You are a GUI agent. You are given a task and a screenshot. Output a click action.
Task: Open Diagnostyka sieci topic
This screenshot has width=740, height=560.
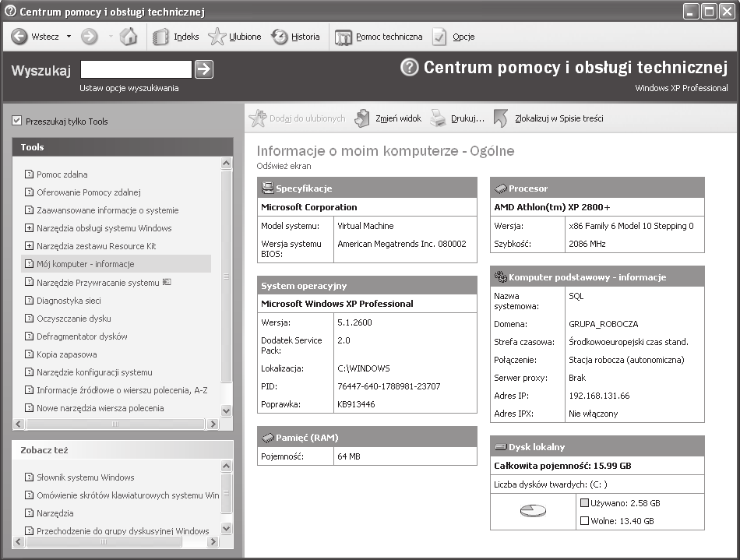point(69,301)
